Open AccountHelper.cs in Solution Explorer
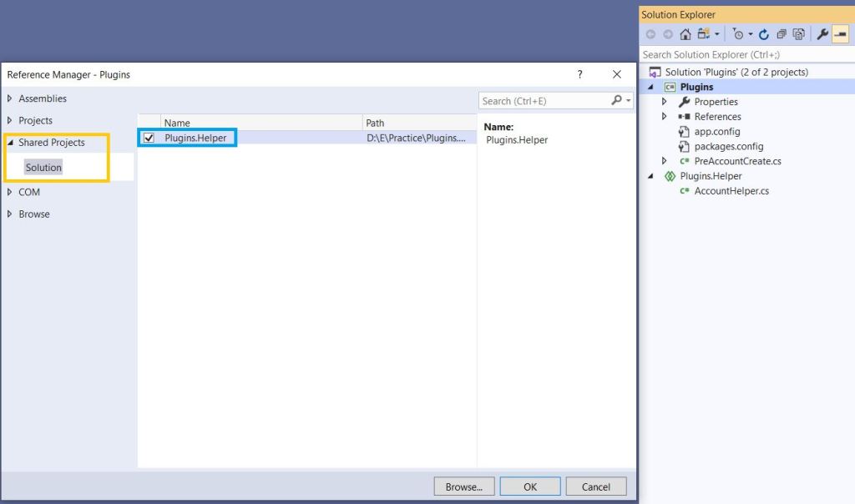Image resolution: width=855 pixels, height=504 pixels. [x=725, y=191]
